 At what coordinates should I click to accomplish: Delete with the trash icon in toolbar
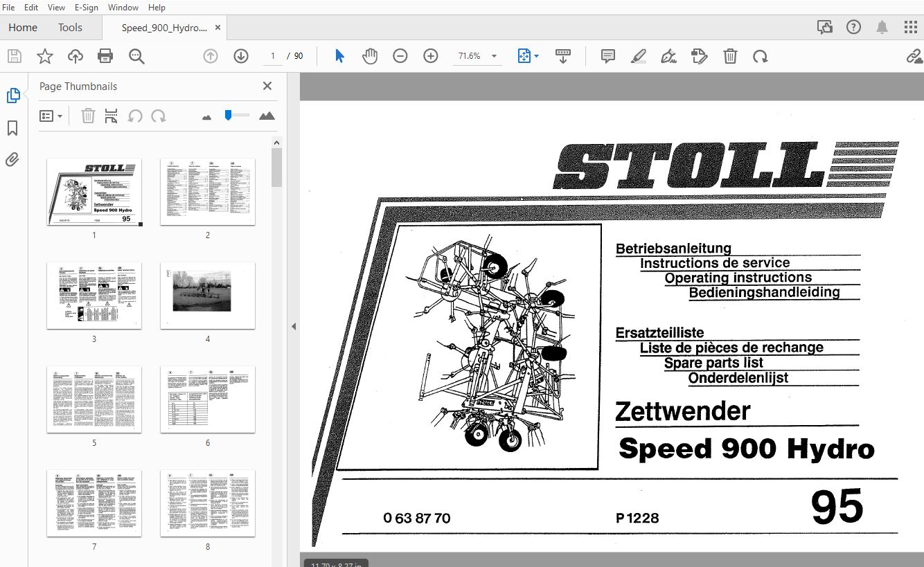730,56
